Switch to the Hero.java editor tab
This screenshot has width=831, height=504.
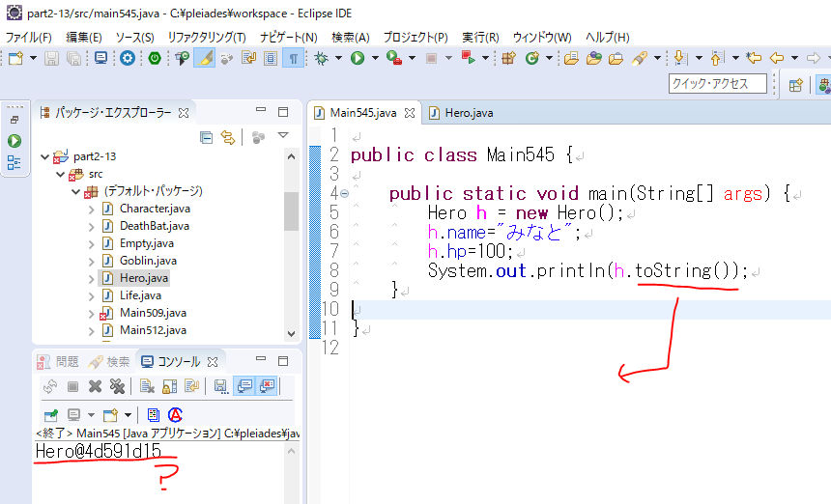[463, 113]
